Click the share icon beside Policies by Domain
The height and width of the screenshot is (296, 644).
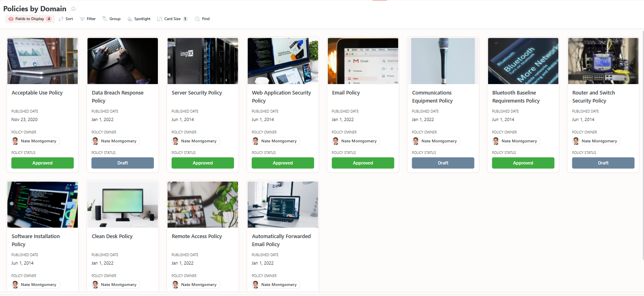click(73, 9)
